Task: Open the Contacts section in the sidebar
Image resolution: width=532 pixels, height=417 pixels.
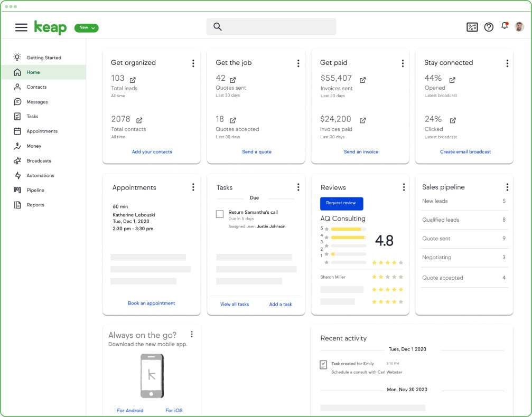Action: coord(35,87)
